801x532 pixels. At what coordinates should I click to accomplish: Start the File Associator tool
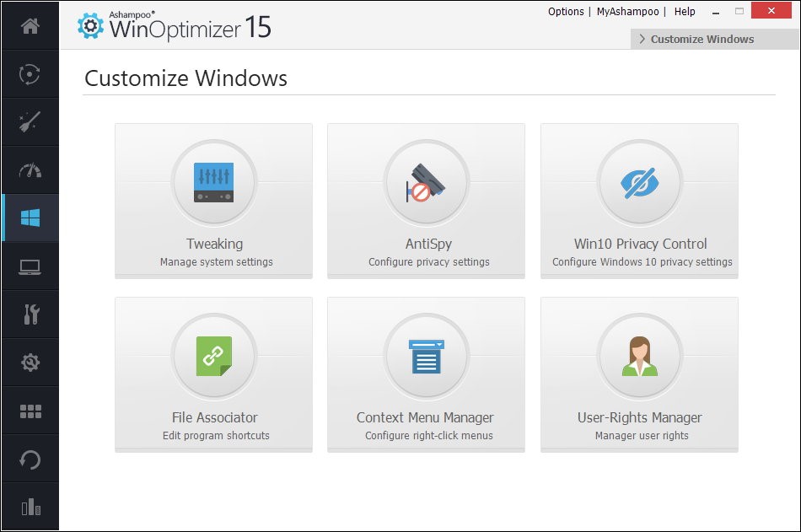tap(213, 374)
